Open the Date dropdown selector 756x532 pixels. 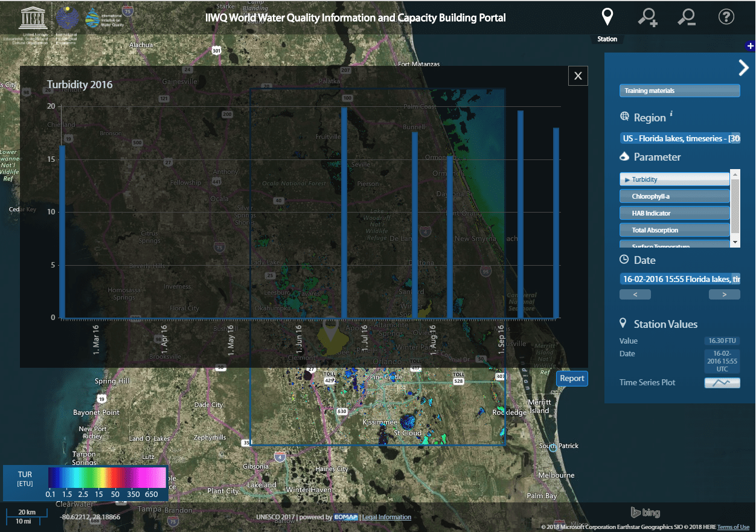(x=679, y=278)
